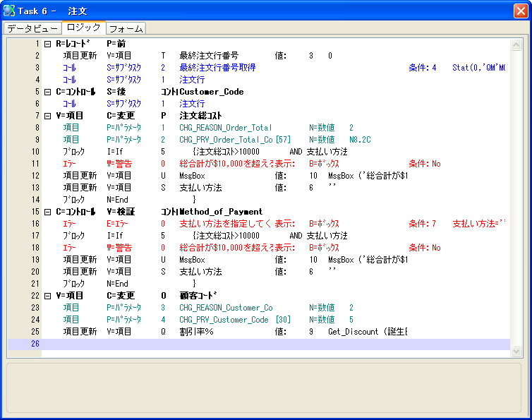The image size is (532, 420).
Task: Click the C=コントロール label on line 5
Action: pyautogui.click(x=75, y=92)
